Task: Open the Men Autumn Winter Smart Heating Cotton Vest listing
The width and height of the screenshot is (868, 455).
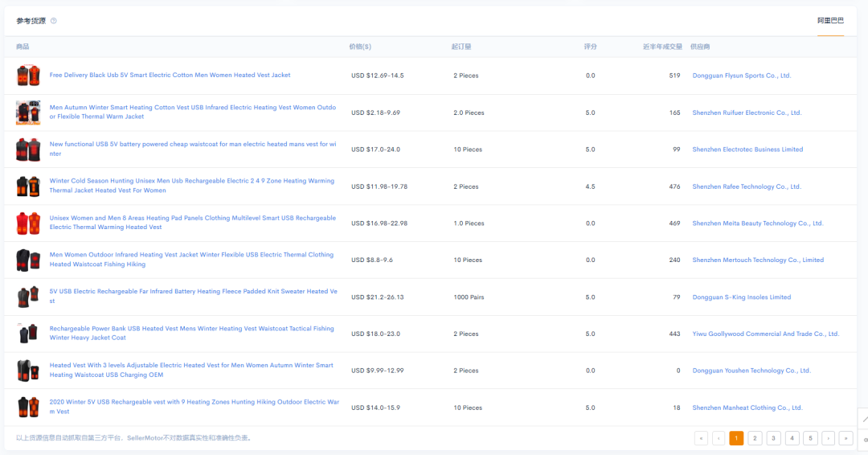Action: tap(193, 112)
